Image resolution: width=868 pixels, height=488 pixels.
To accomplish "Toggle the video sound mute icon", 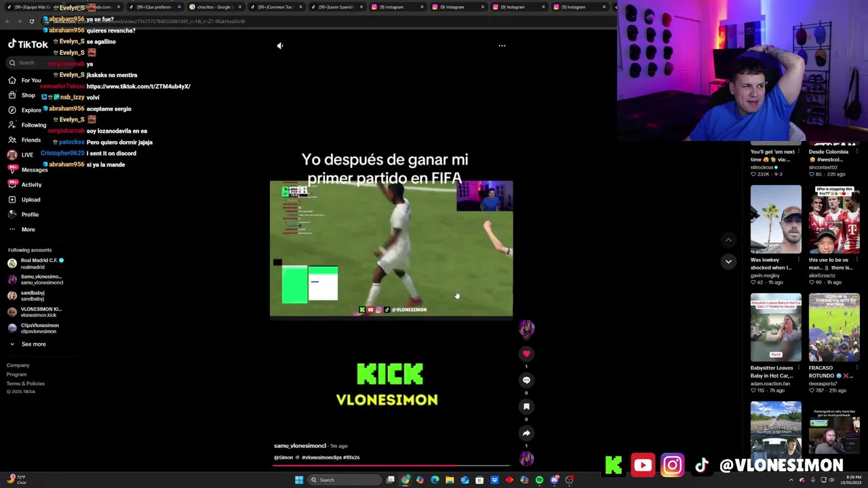I will click(280, 45).
